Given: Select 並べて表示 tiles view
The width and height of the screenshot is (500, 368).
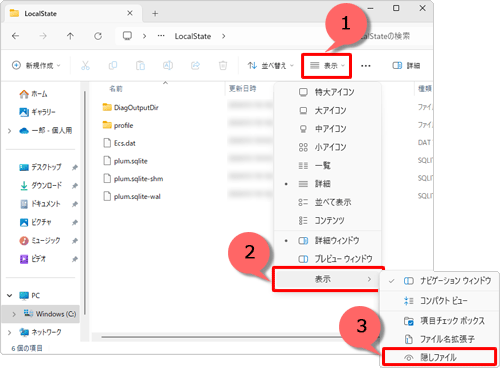Looking at the screenshot, I should click(327, 202).
